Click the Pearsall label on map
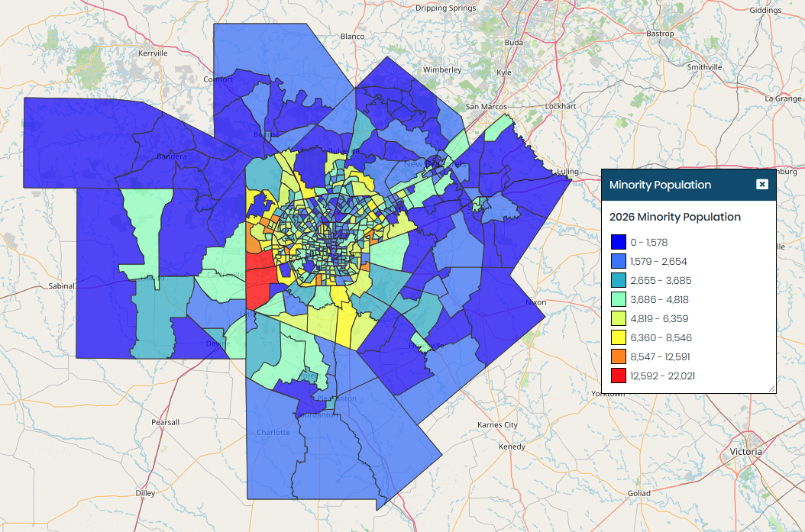The image size is (805, 532). 165,422
